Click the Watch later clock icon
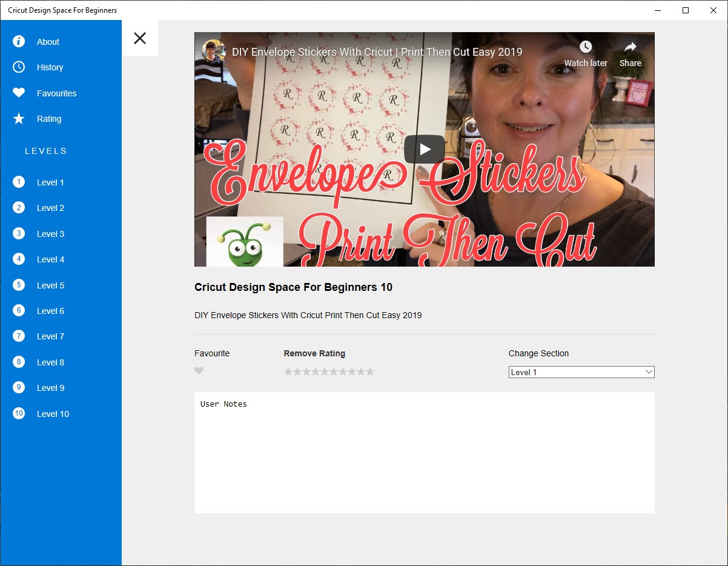This screenshot has height=566, width=728. (586, 47)
